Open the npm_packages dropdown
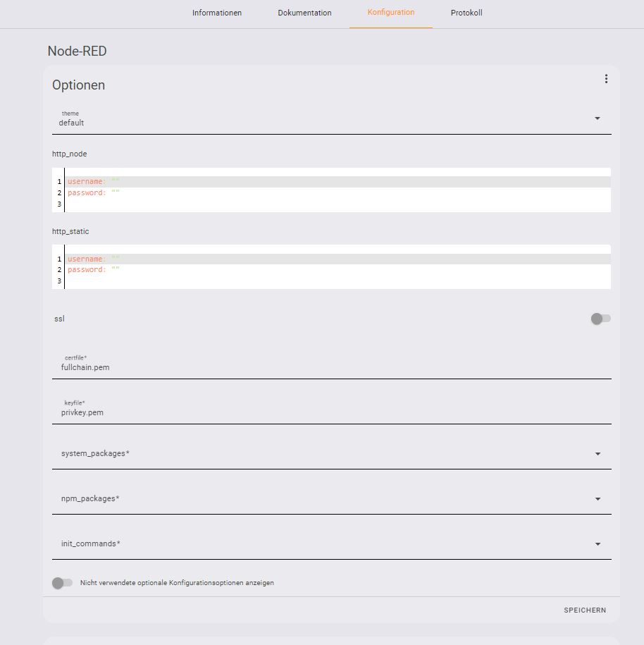 pos(331,498)
